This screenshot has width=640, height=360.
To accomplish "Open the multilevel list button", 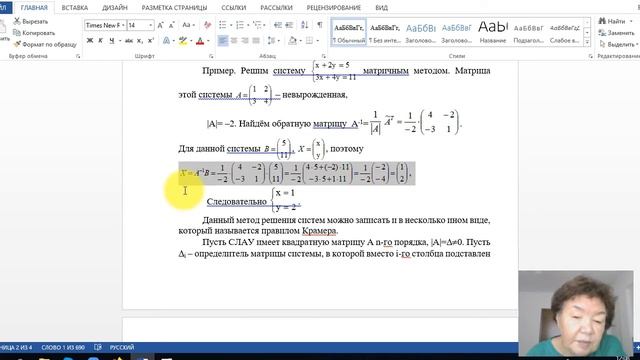I will tap(258, 25).
